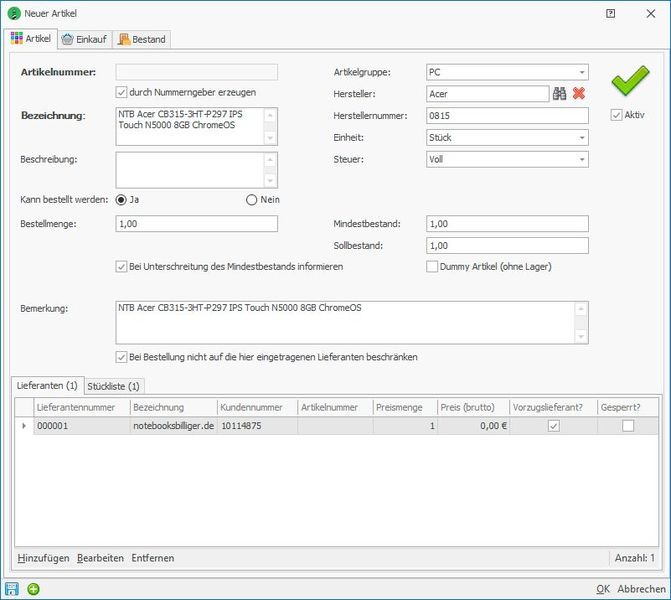The height and width of the screenshot is (600, 671).
Task: Clear the Hersteller with the red X icon
Action: 579,94
